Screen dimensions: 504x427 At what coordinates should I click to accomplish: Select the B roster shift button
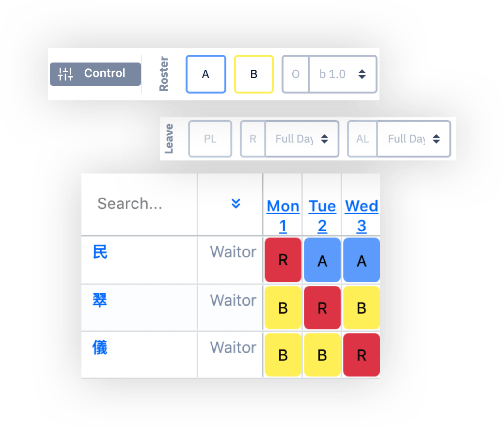click(254, 74)
